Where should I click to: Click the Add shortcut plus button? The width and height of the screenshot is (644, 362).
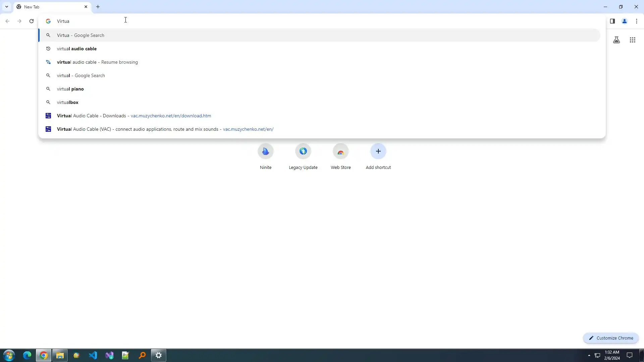378,152
